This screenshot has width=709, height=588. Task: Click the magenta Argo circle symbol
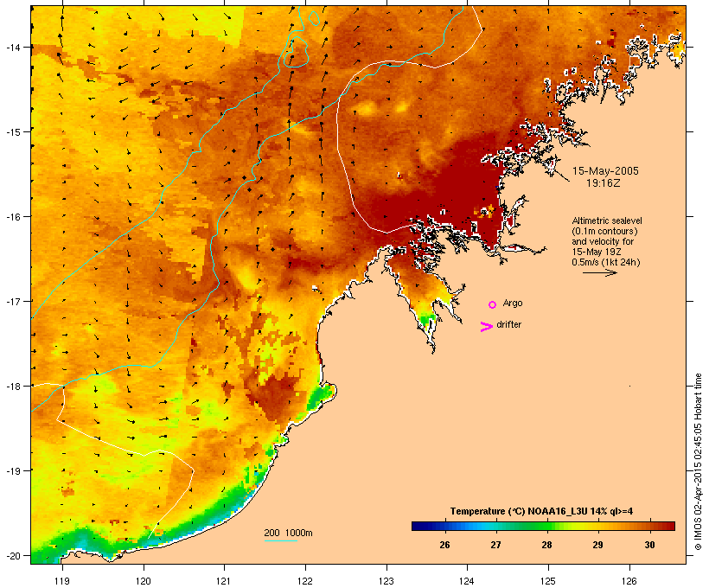coord(493,304)
